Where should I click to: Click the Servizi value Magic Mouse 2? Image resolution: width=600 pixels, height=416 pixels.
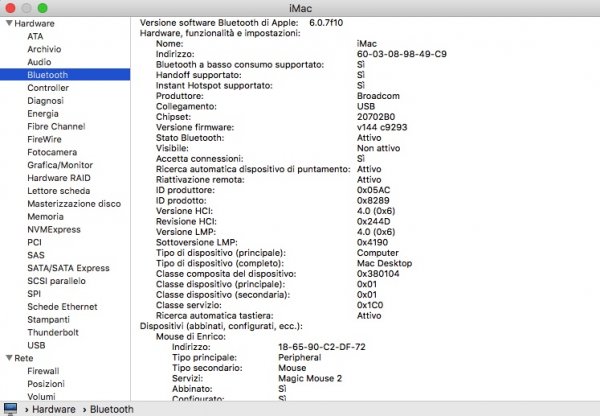(x=310, y=378)
